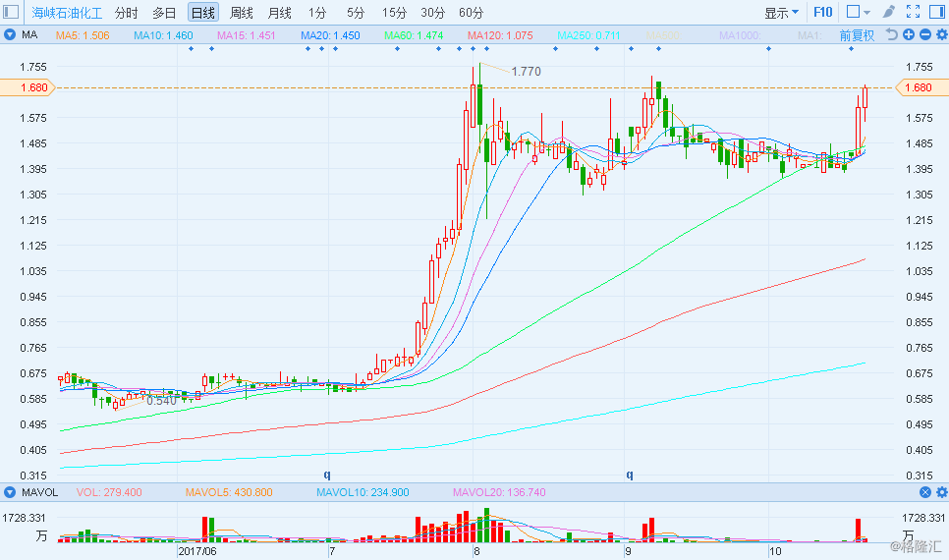Toggle the left sidebar panel icon

click(12, 13)
